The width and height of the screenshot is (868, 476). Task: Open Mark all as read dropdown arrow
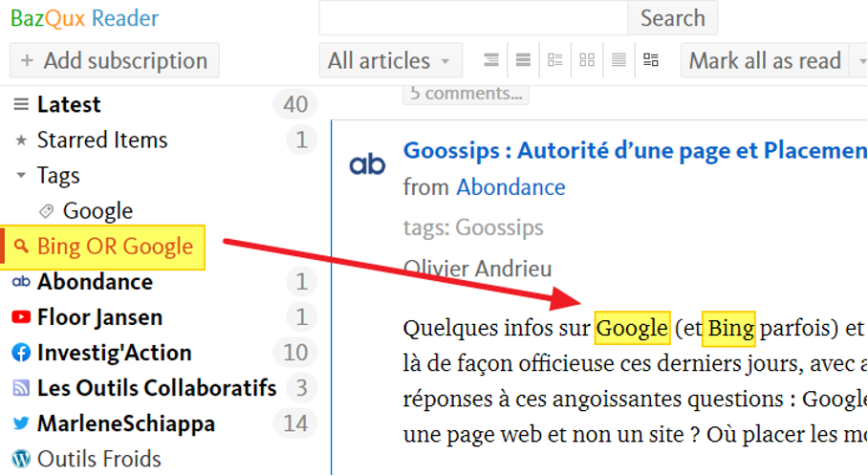click(860, 60)
